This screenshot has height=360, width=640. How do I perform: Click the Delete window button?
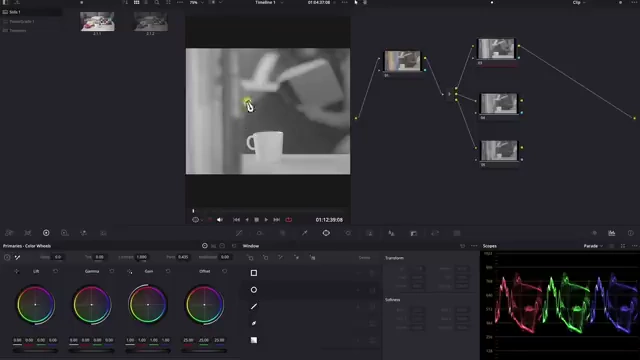point(364,258)
